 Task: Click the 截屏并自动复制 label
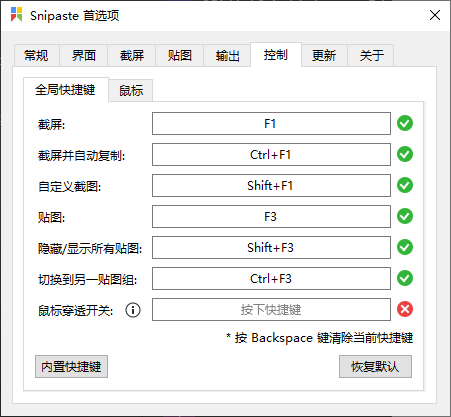[x=82, y=155]
